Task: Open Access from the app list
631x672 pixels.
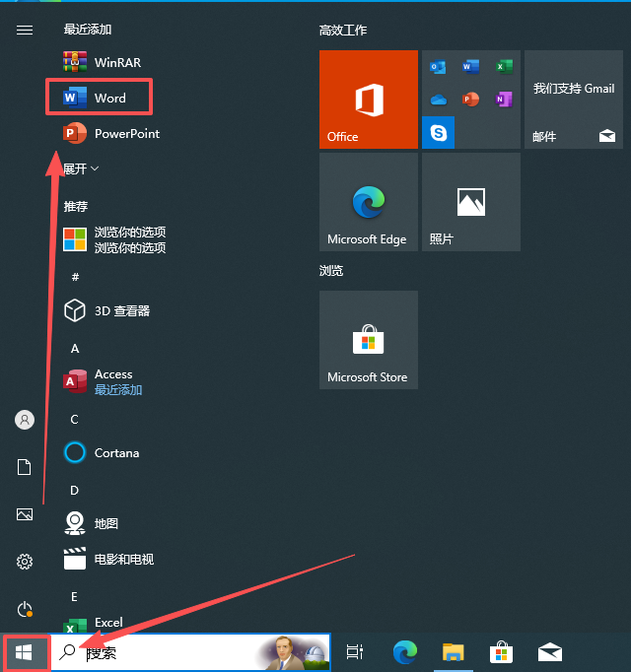Action: click(x=103, y=381)
